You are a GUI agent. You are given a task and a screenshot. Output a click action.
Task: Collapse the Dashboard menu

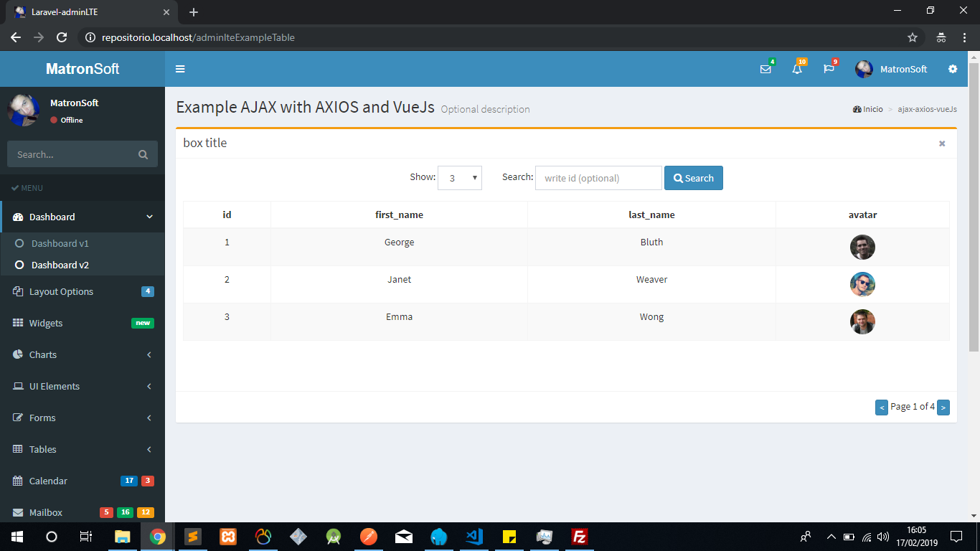83,217
